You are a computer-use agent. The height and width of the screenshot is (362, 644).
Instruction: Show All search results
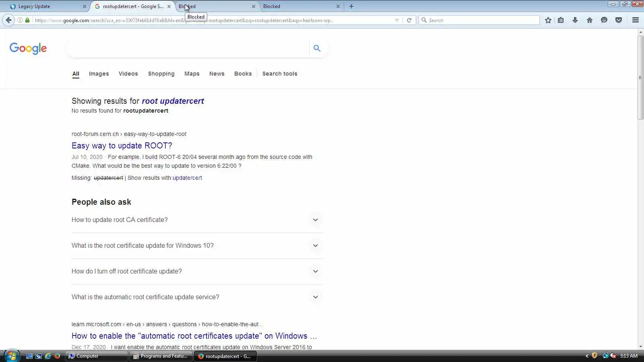[76, 74]
